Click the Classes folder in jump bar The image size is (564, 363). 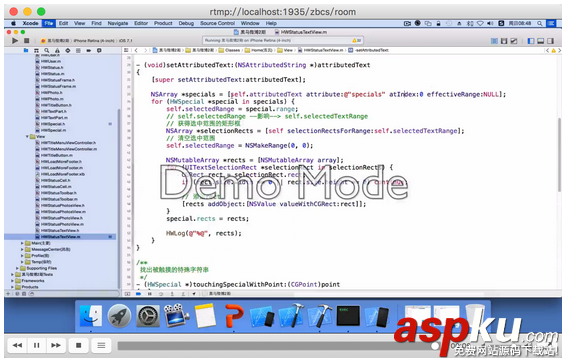[229, 50]
